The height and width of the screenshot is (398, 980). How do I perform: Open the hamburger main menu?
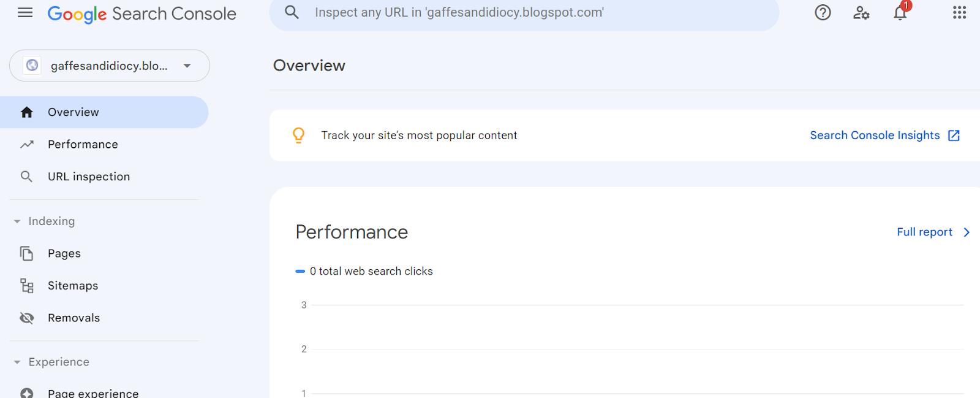(x=25, y=13)
